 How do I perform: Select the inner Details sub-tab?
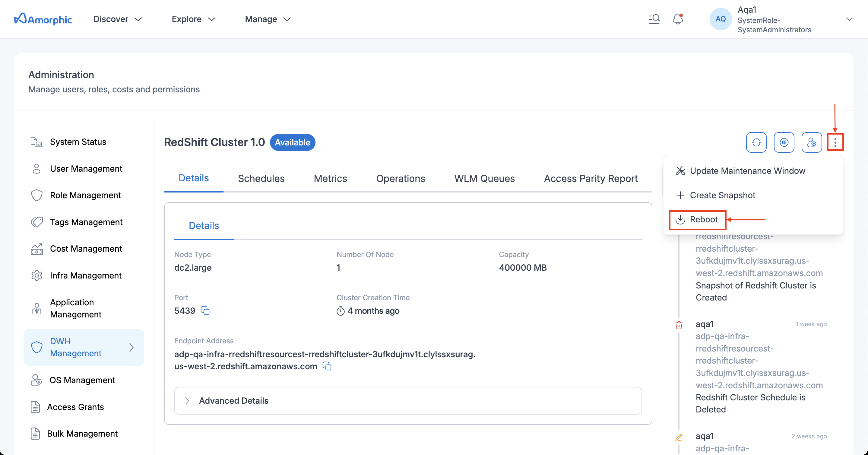click(204, 225)
